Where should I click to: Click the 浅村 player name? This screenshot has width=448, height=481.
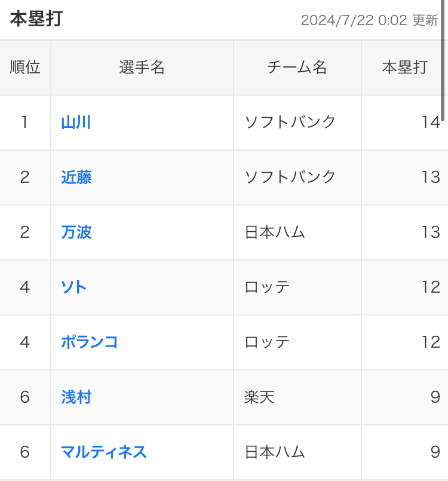click(x=76, y=397)
